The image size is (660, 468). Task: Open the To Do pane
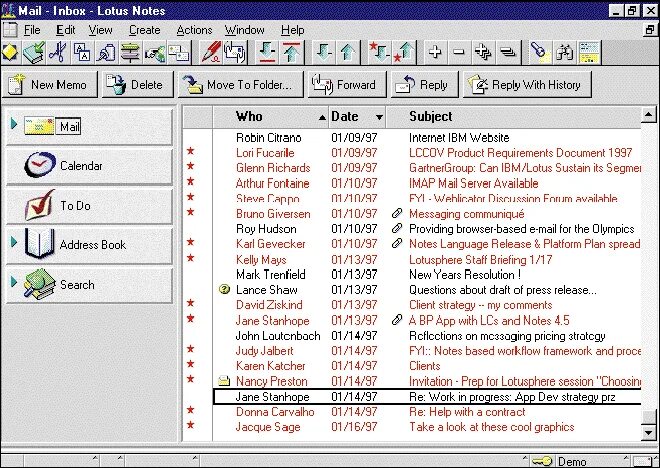(x=89, y=205)
